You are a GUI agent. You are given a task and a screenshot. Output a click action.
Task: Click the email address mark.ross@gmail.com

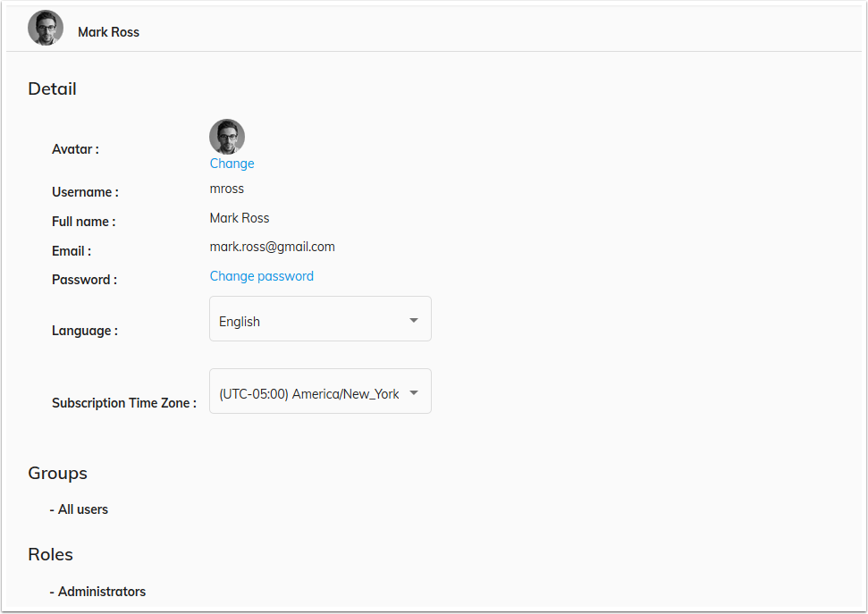click(272, 247)
